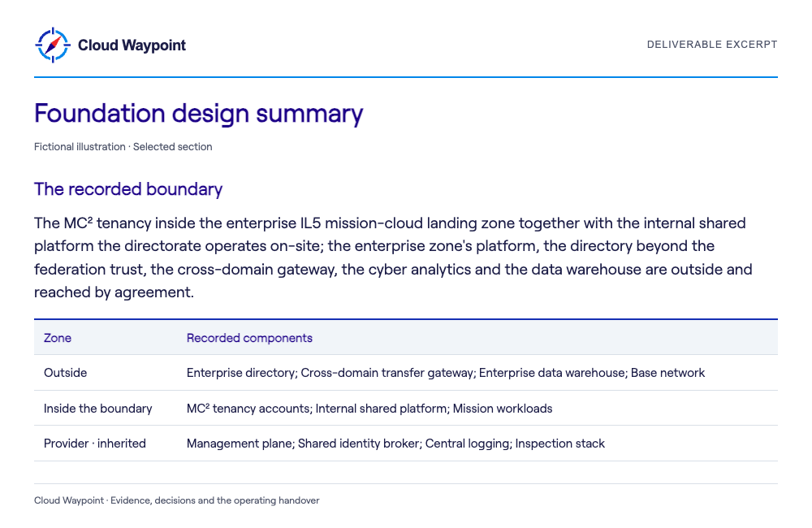Click the "Zone" column header
The width and height of the screenshot is (812, 528).
58,338
